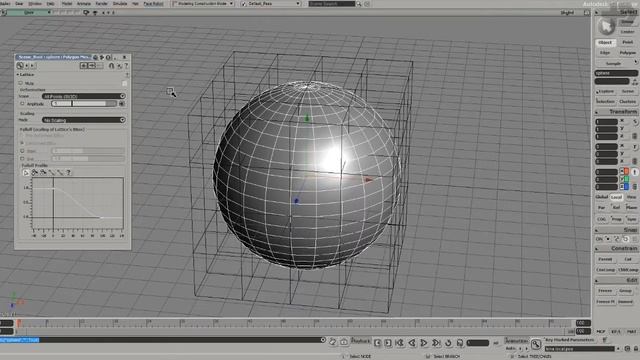Click the eye icon in viewport toolbar
This screenshot has width=640, height=360.
click(x=95, y=13)
